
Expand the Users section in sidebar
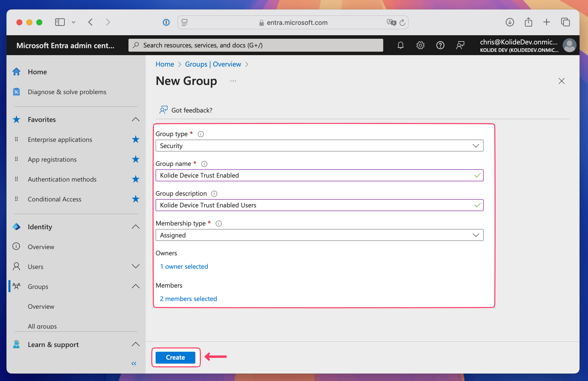(x=135, y=267)
